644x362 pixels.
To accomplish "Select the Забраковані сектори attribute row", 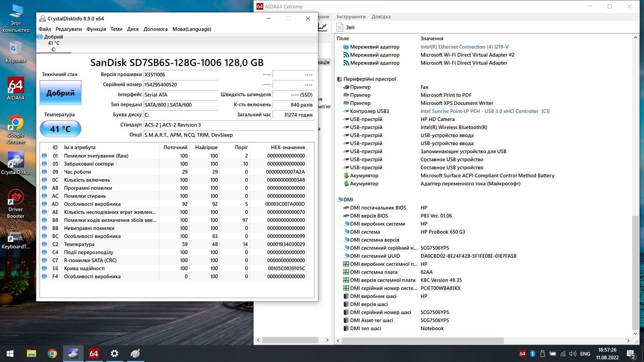I will point(173,164).
